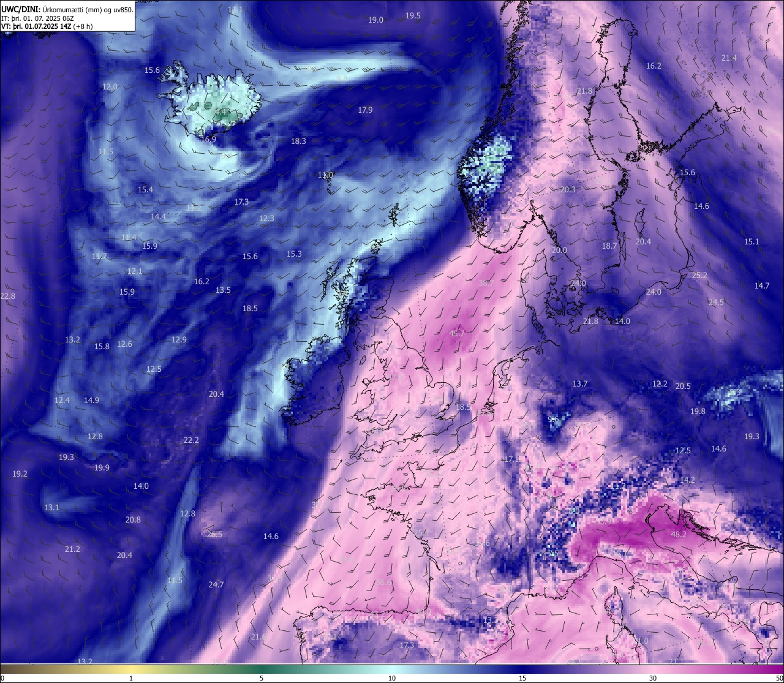The image size is (784, 683).
Task: Click the 19.9 value in the Atlantic
Action: coord(102,467)
